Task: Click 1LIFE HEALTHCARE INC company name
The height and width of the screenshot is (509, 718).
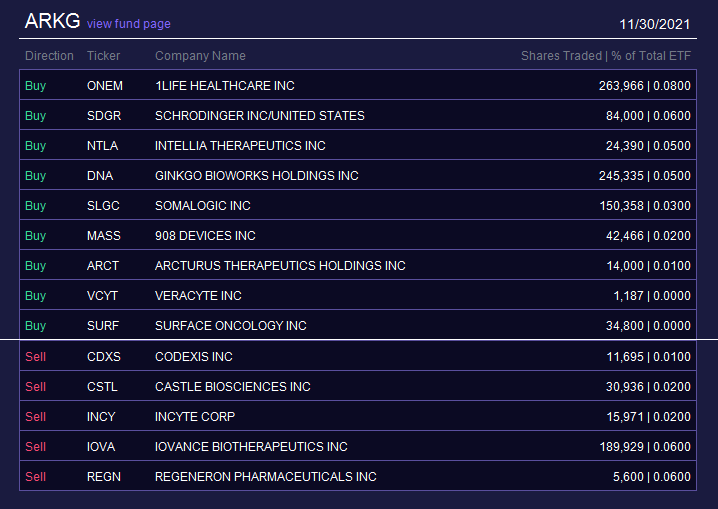Action: pos(225,86)
